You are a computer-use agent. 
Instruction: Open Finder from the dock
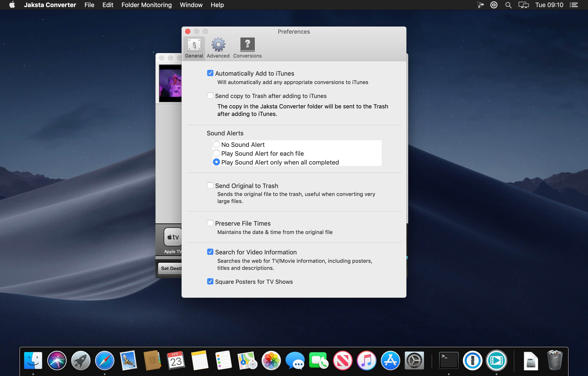pos(33,360)
